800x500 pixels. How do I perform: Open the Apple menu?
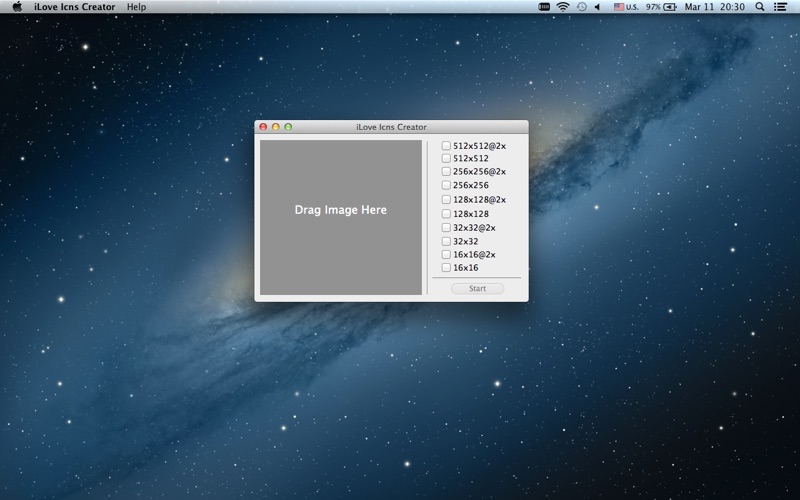pos(17,7)
